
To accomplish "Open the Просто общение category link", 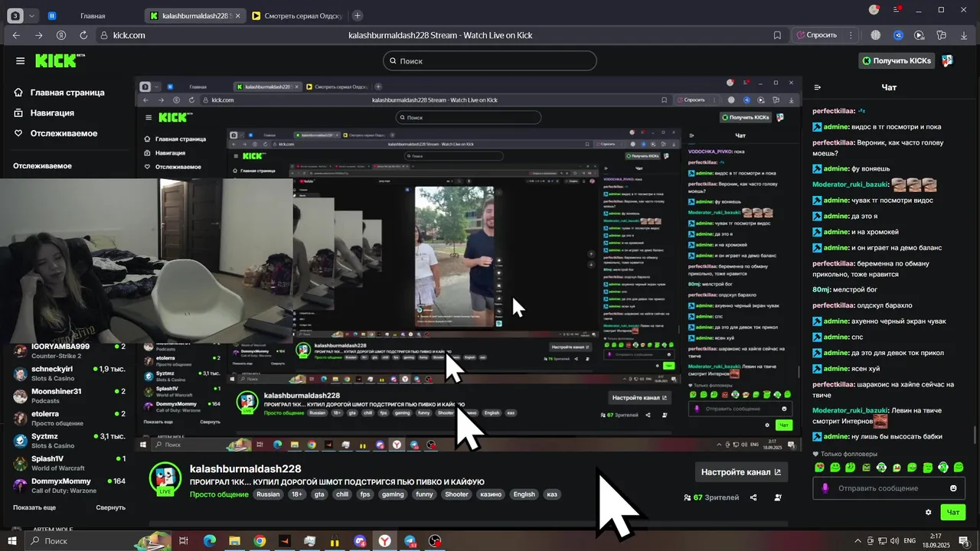I will (x=219, y=494).
